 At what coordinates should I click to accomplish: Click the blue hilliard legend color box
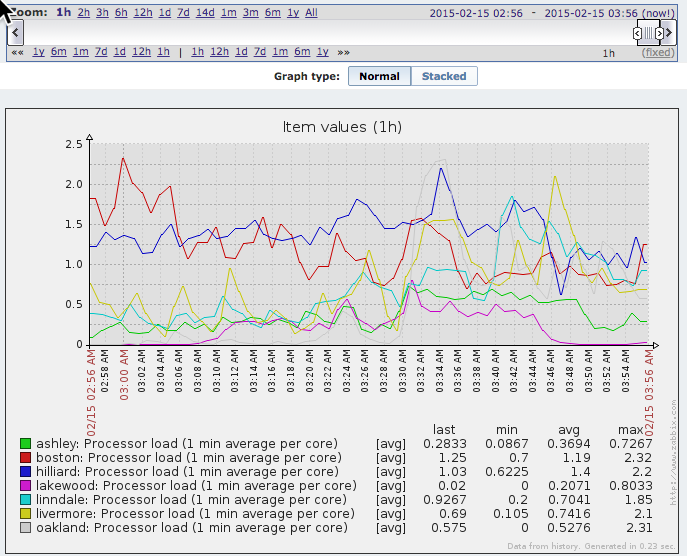pos(26,471)
